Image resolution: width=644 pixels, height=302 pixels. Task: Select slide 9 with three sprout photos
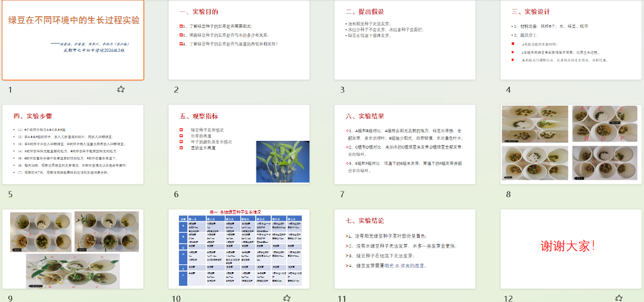[x=73, y=249]
